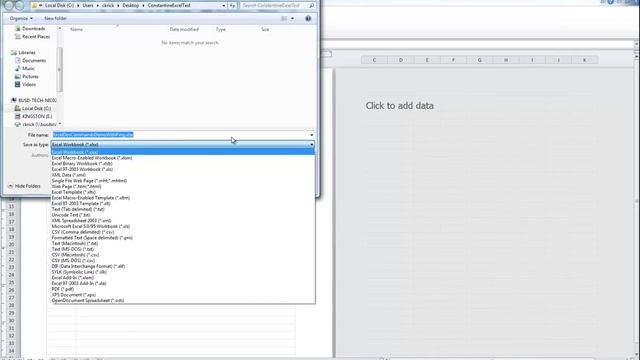Click Local Disk (C:) in the address path
640x360 pixels.
pos(61,6)
